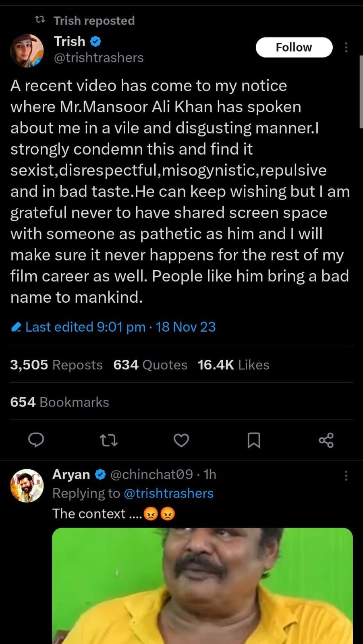Open the 3,505 Reposts list

tap(56, 365)
